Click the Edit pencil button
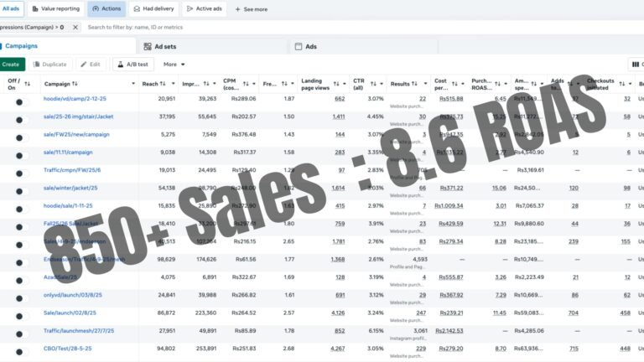The image size is (644, 362). click(91, 65)
